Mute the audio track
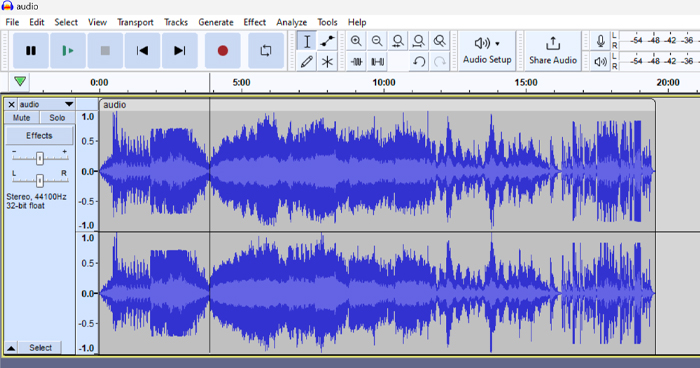The image size is (700, 368). click(21, 118)
